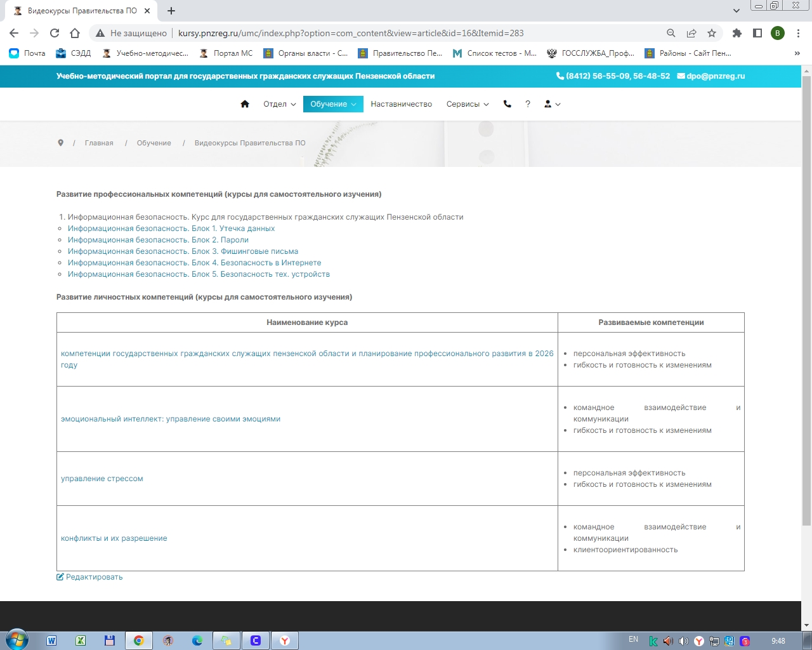Click the page vertical scrollbar
This screenshot has height=650, width=812.
(806, 298)
